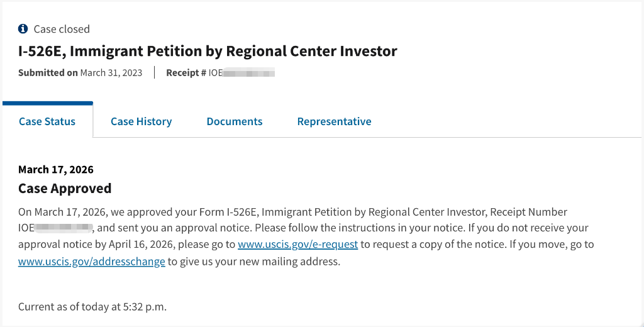Open the Case History tab
Viewport: 644px width, 327px height.
click(x=141, y=121)
